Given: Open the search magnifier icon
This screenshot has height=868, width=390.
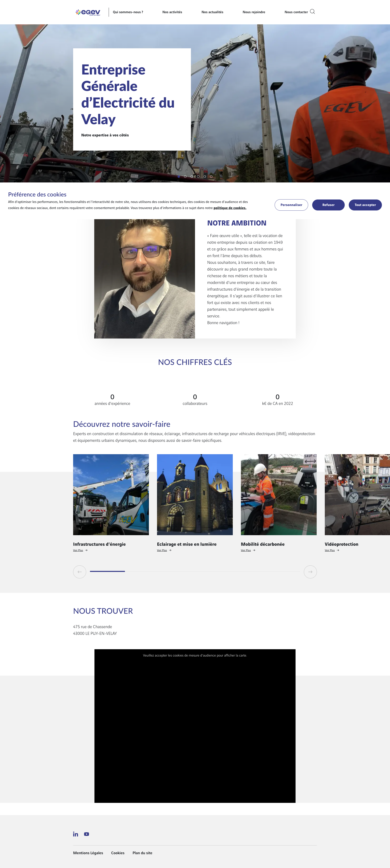Looking at the screenshot, I should pos(312,11).
